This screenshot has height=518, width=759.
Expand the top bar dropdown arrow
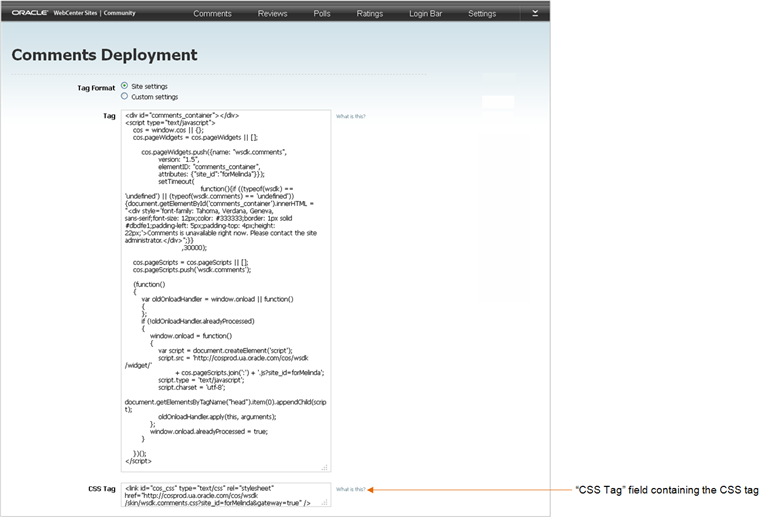[535, 14]
